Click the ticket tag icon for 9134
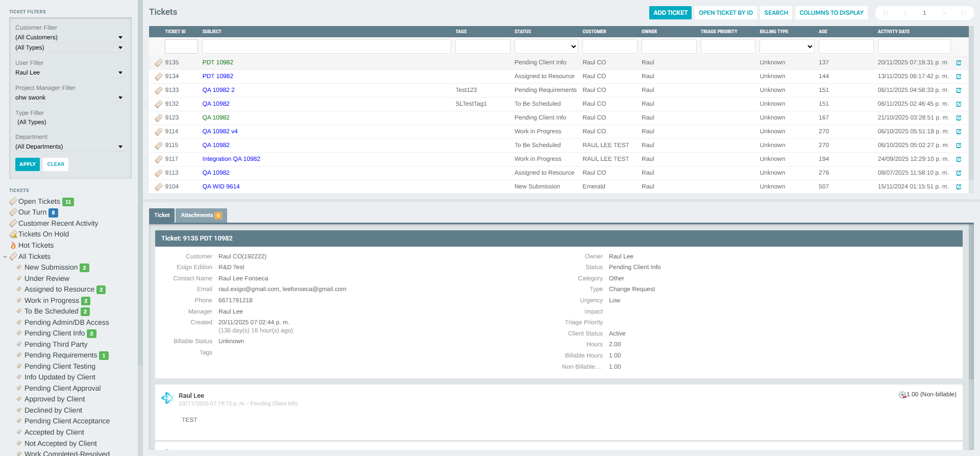The height and width of the screenshot is (456, 980). pyautogui.click(x=159, y=77)
